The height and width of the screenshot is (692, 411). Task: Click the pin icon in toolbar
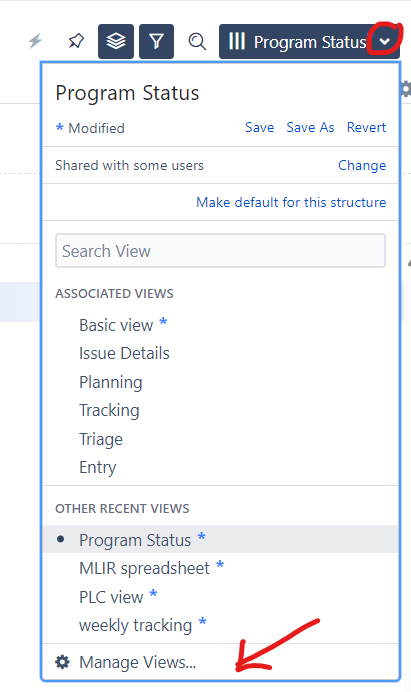coord(76,41)
